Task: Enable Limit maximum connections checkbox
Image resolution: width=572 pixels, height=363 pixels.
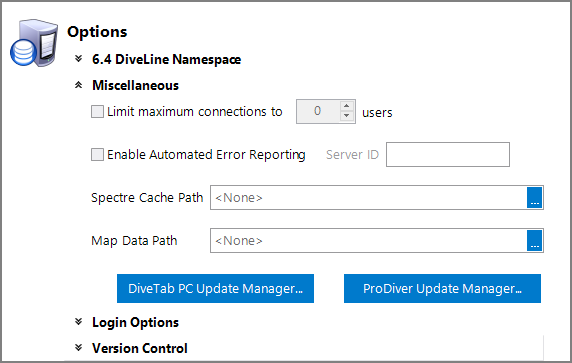Action: point(97,112)
